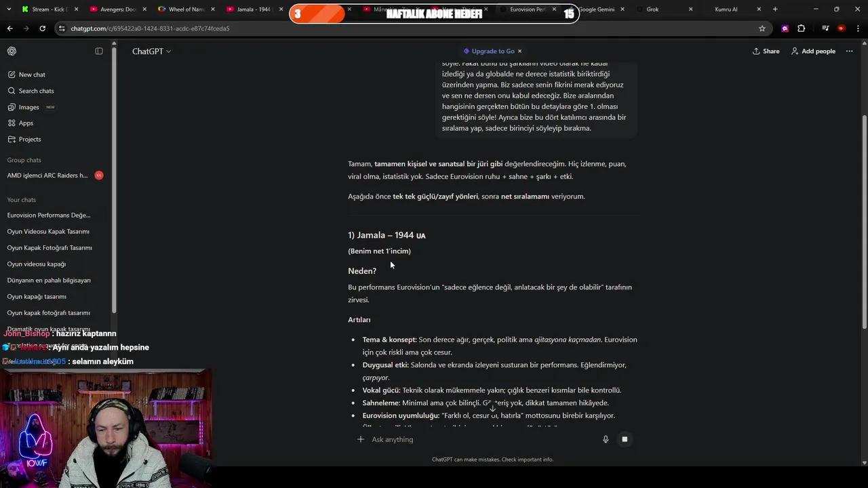
Task: Click the site info icon in address bar
Action: (x=62, y=28)
